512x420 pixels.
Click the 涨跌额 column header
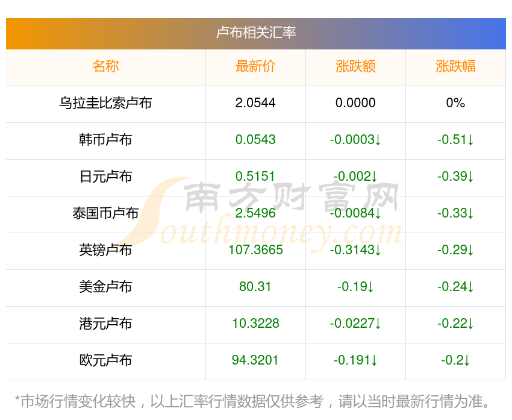tap(355, 66)
